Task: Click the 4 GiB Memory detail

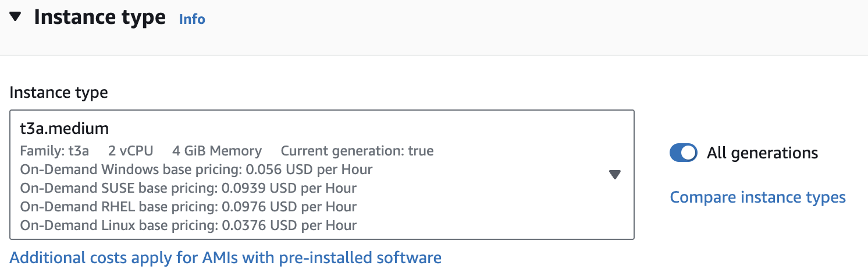Action: (217, 151)
